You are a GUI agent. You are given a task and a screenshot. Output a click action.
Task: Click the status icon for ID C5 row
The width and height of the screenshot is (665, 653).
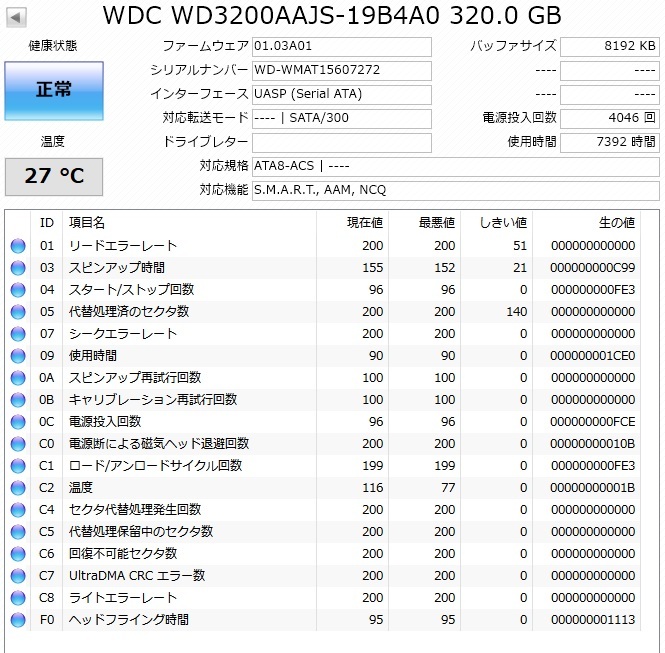[18, 532]
